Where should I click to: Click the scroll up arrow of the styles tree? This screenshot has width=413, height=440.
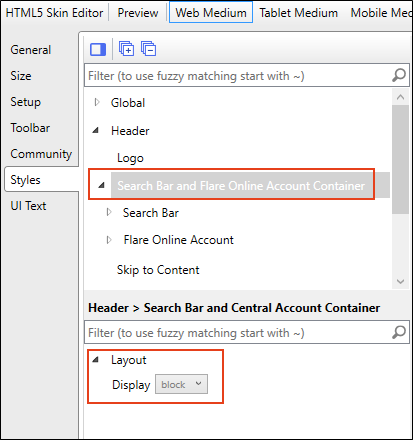point(400,97)
